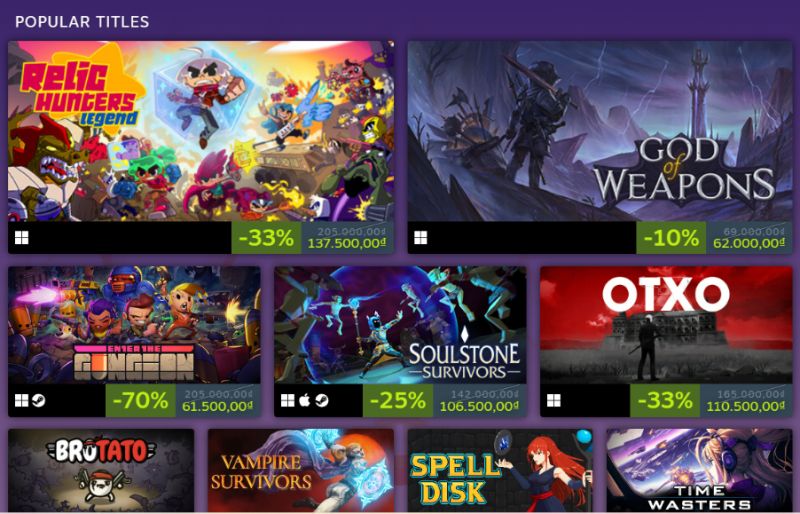
Task: Open Soulstone Survivors capsule image
Action: (401, 325)
